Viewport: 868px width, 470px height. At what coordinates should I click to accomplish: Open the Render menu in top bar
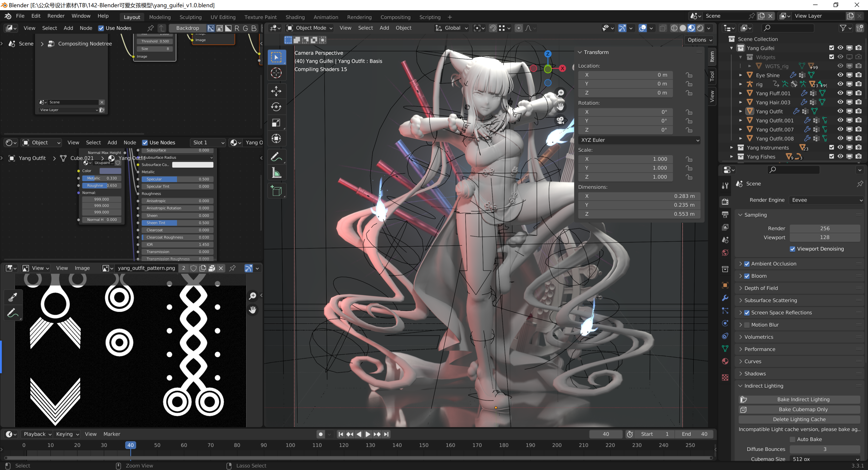[56, 16]
